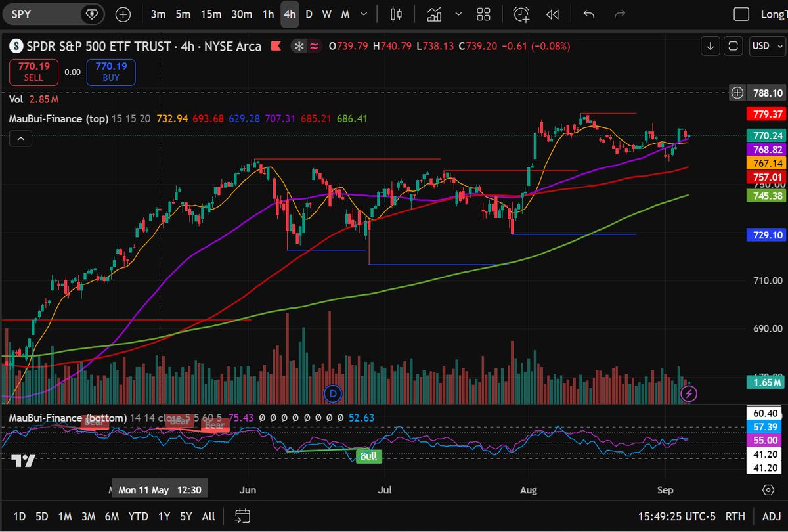Open indicator templates grid icon
Viewport: 788px width, 532px height.
(484, 14)
